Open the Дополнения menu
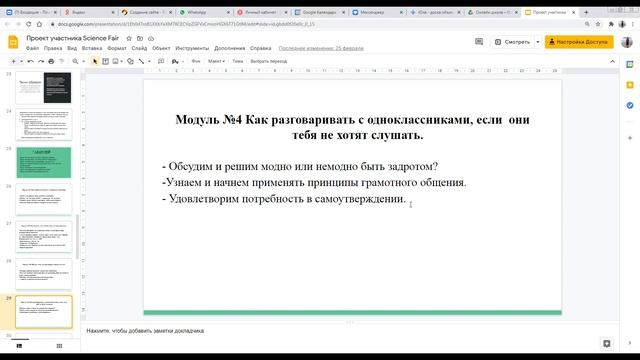The width and height of the screenshot is (640, 360). (x=229, y=48)
